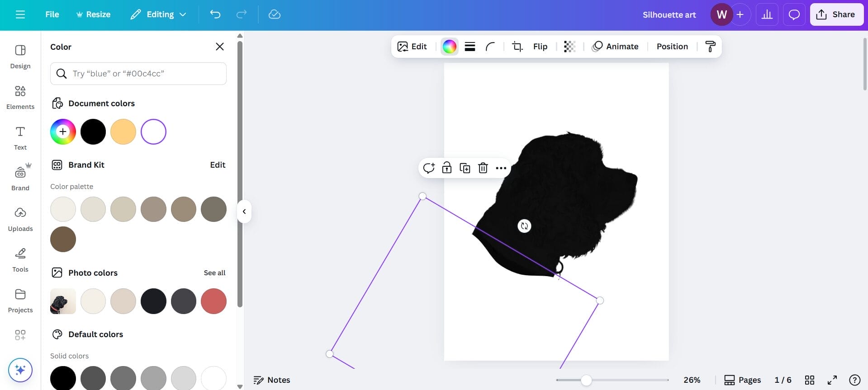Open the Design sidebar tab

coord(20,57)
